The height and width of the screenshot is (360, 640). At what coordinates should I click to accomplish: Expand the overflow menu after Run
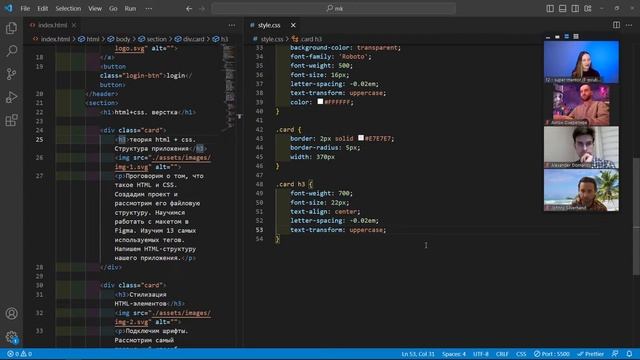(149, 9)
